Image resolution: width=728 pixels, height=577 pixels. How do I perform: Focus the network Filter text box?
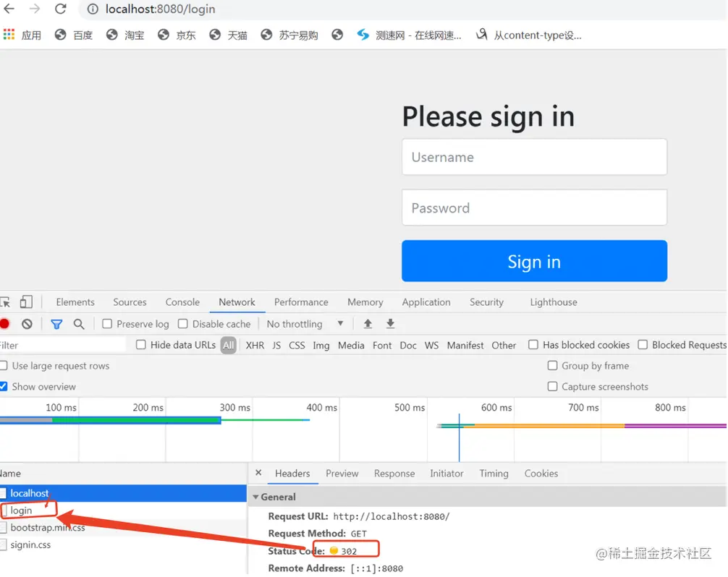pyautogui.click(x=63, y=345)
